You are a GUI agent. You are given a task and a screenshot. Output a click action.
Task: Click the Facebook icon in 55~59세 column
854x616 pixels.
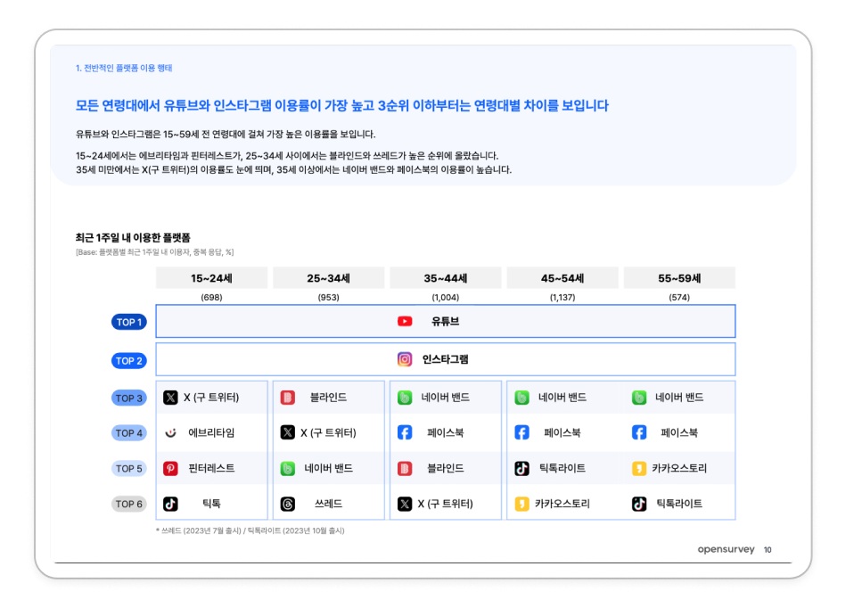(x=639, y=433)
